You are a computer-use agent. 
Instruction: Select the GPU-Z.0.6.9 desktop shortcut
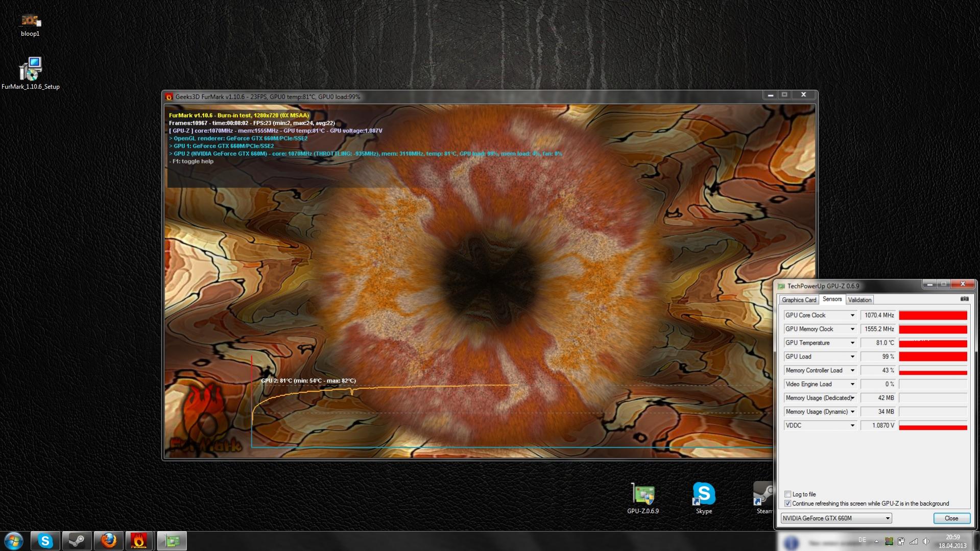(643, 498)
